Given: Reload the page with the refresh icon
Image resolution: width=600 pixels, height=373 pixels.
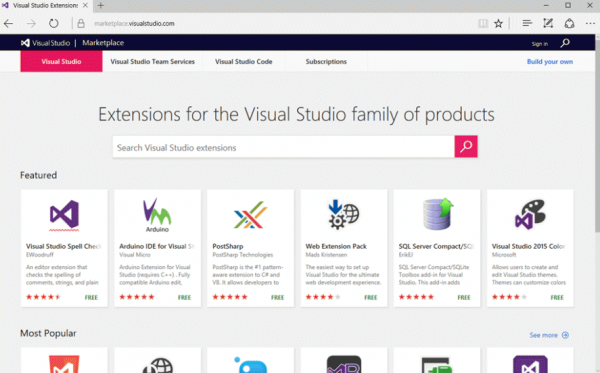Looking at the screenshot, I should (54, 24).
